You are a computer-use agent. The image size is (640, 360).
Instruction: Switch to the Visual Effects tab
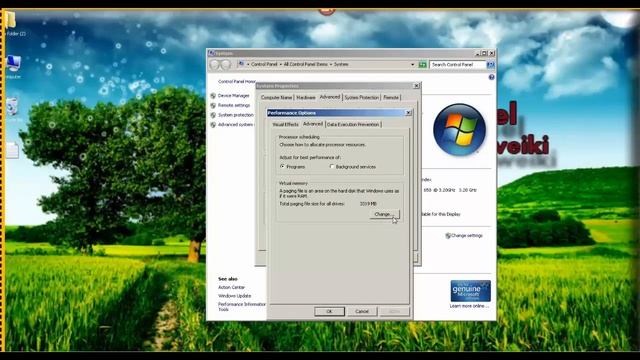click(285, 124)
